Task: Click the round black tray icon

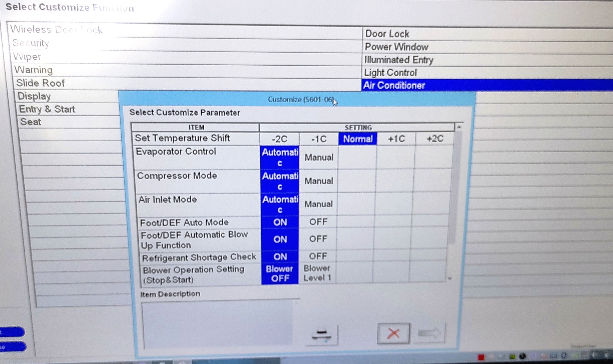Action: point(522,356)
